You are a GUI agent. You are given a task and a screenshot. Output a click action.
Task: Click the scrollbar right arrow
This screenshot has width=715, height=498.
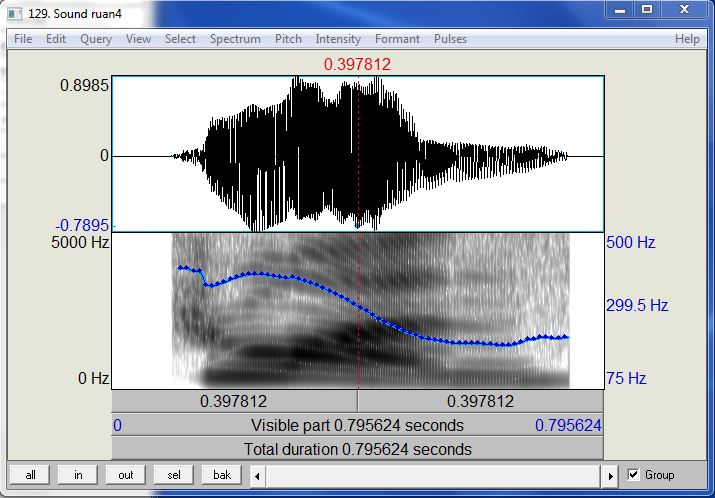click(610, 476)
